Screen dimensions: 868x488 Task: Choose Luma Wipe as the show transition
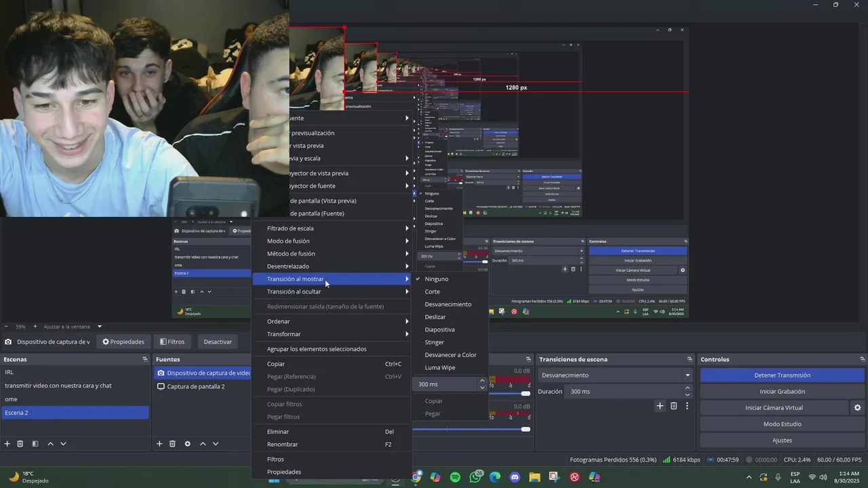click(450, 367)
